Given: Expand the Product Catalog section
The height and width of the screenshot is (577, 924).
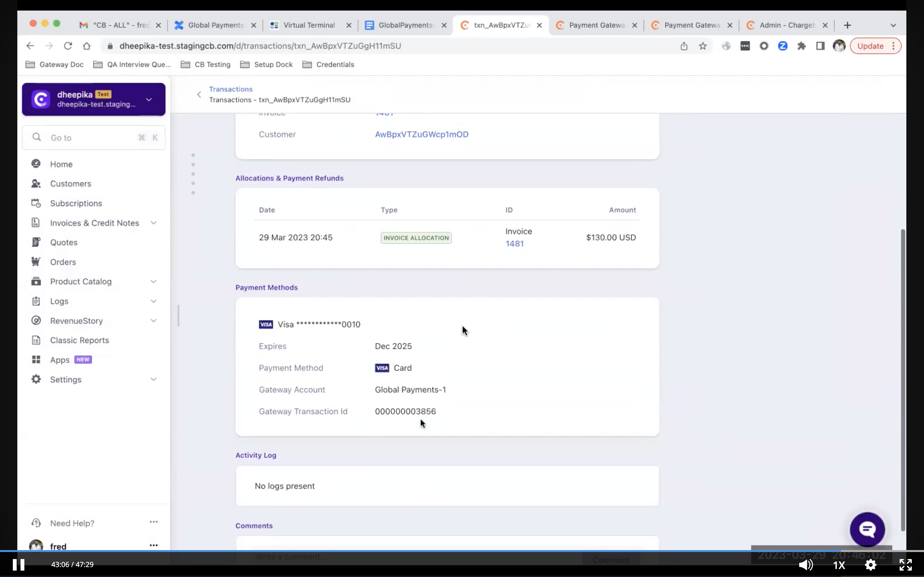Looking at the screenshot, I should [x=153, y=282].
